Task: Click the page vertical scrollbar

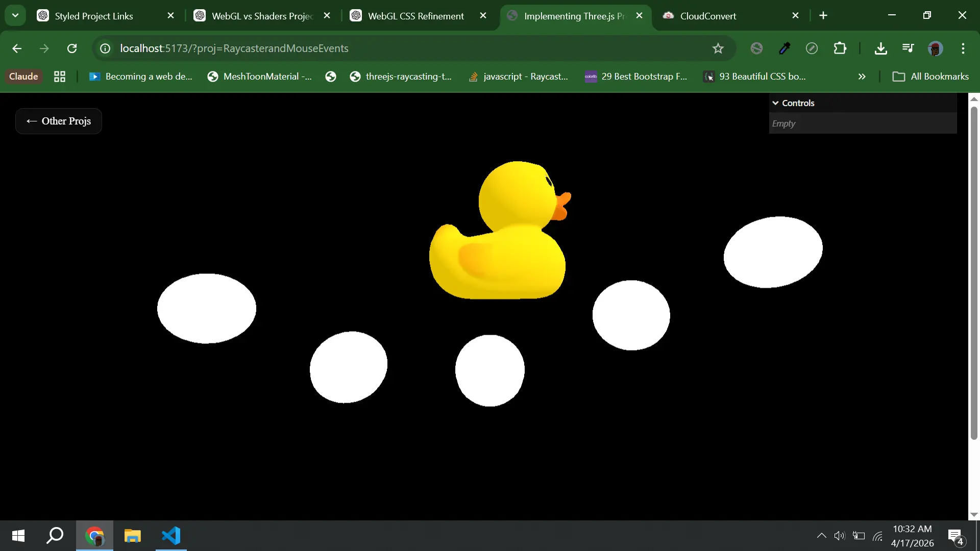Action: point(974,270)
